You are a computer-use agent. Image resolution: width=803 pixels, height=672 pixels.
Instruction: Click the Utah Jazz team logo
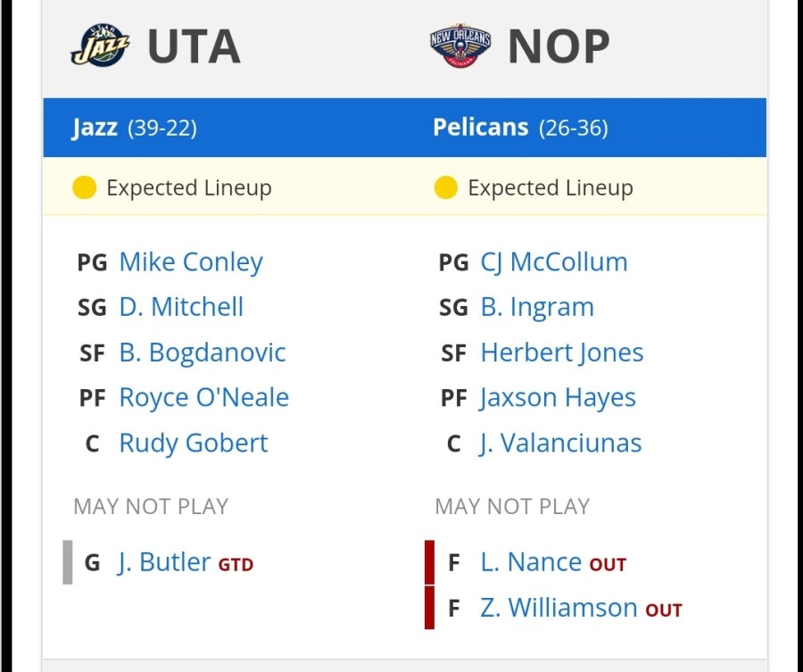tap(100, 46)
